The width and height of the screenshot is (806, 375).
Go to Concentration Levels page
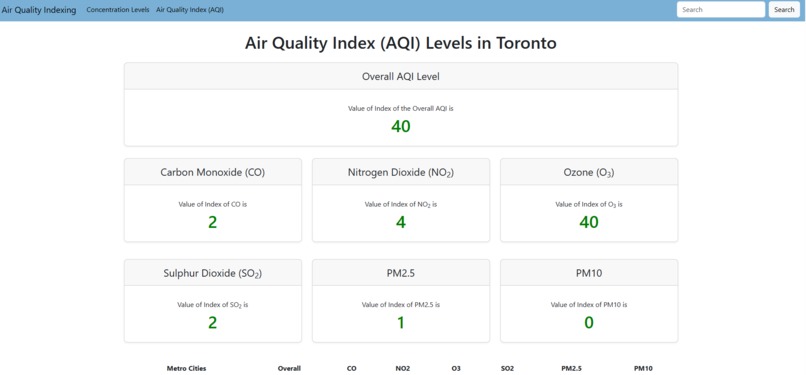tap(118, 10)
